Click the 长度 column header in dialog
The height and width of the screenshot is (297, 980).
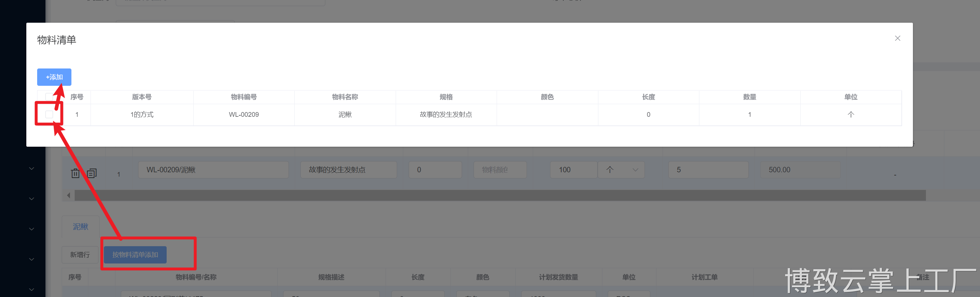coord(648,97)
